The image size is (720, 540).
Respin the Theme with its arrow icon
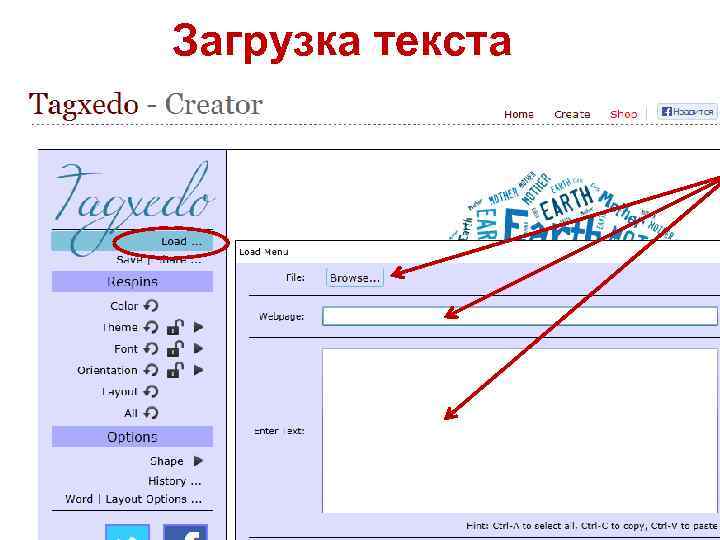tap(150, 327)
